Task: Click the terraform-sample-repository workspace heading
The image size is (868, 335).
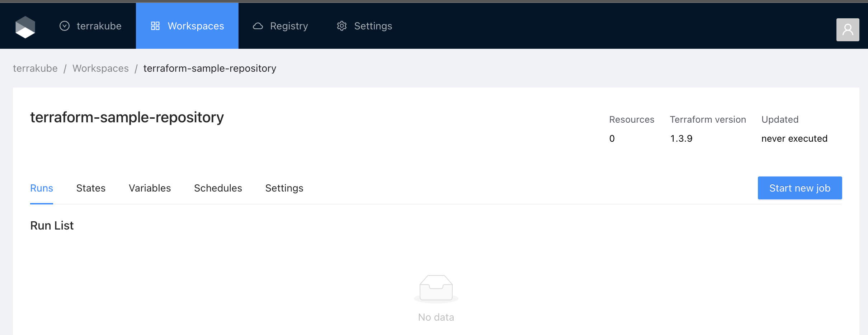Action: point(127,118)
